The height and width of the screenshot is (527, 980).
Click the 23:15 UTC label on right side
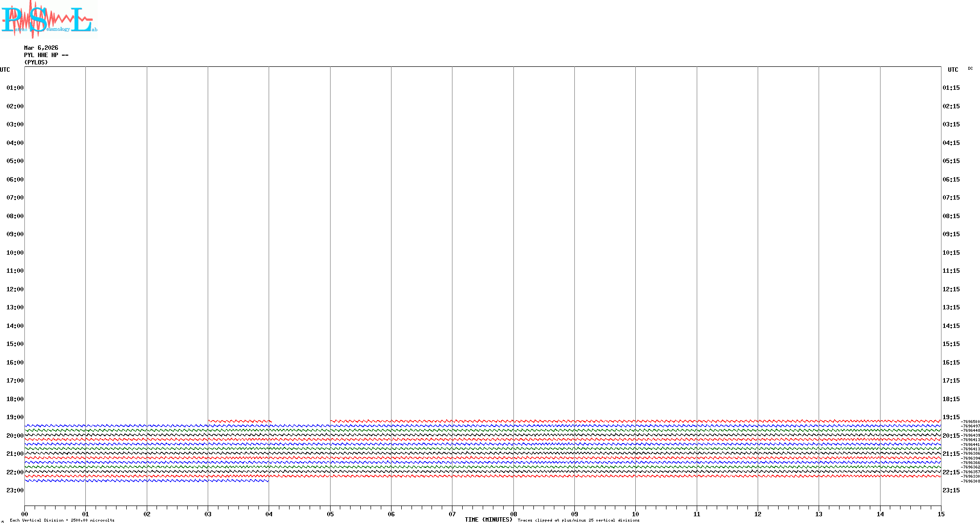pos(951,490)
